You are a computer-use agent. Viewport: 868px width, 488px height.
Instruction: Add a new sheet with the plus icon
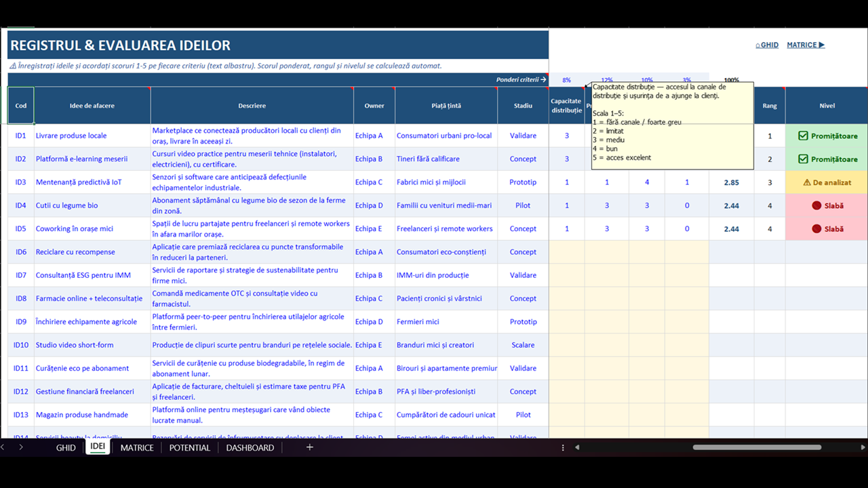(310, 447)
